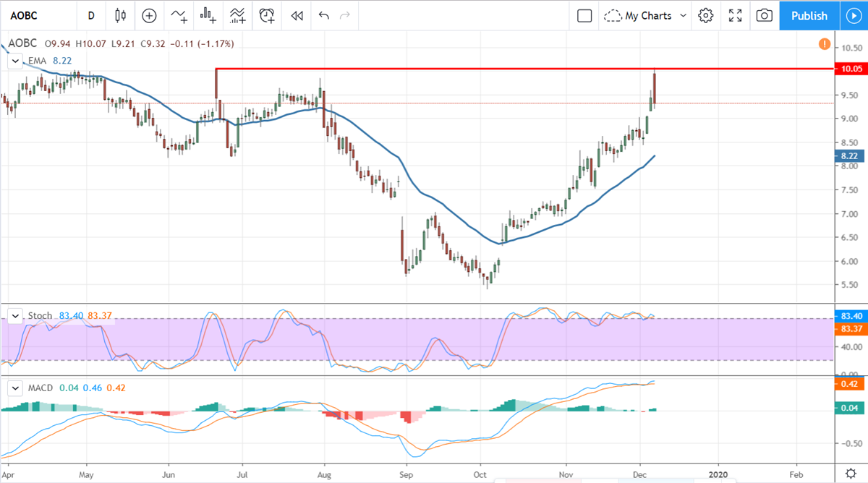Collapse the EMA indicator legend
Viewport: 868px width, 483px height.
click(14, 61)
